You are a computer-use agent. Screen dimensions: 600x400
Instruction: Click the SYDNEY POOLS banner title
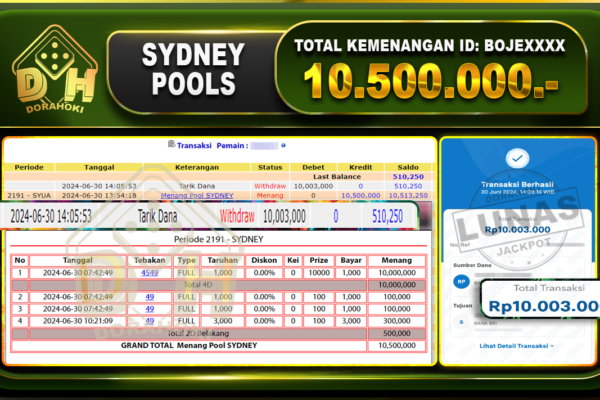click(x=193, y=70)
